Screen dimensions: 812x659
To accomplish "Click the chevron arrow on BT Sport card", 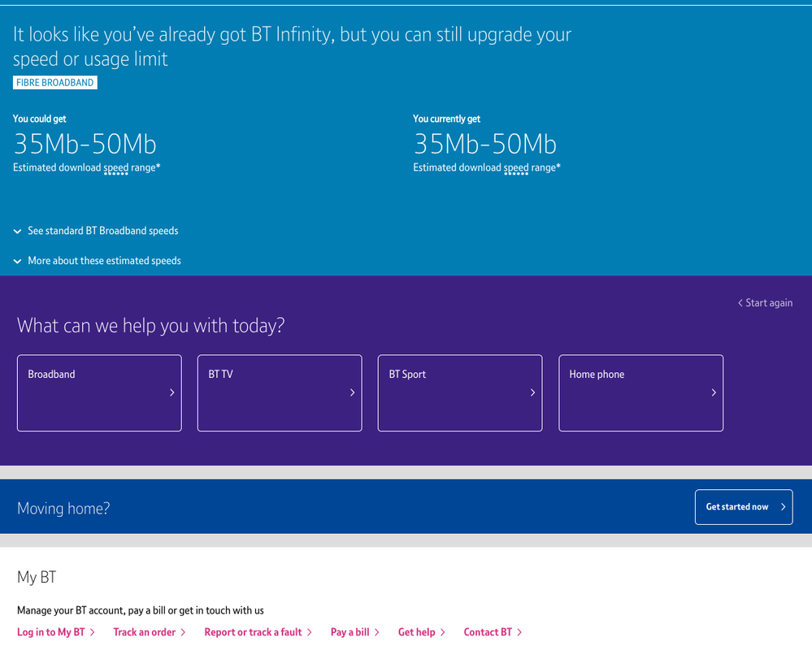I will click(532, 393).
